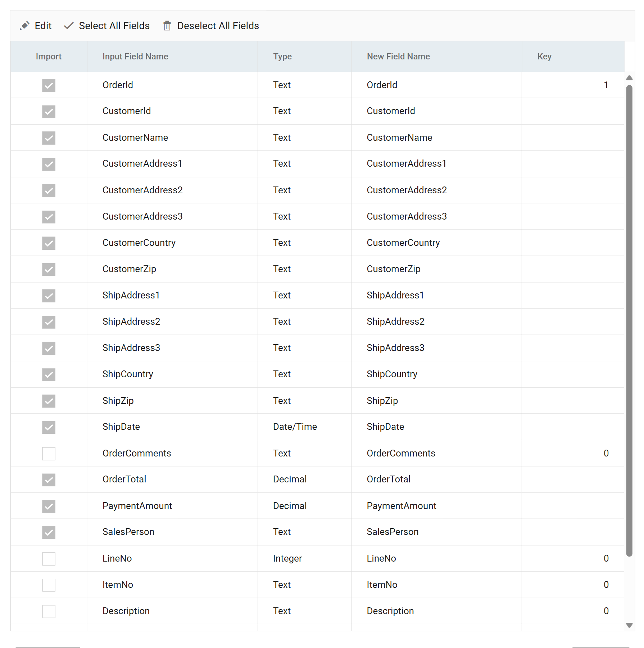Click the Type column header
The height and width of the screenshot is (648, 644).
tap(304, 57)
